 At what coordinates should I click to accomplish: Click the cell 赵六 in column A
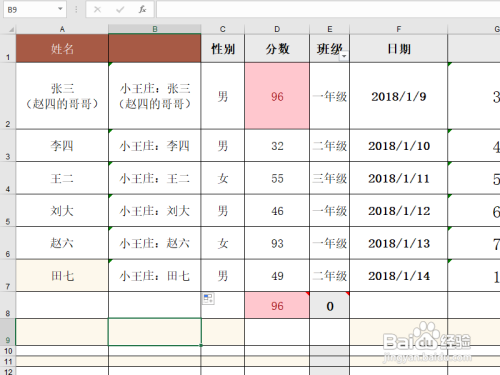62,243
